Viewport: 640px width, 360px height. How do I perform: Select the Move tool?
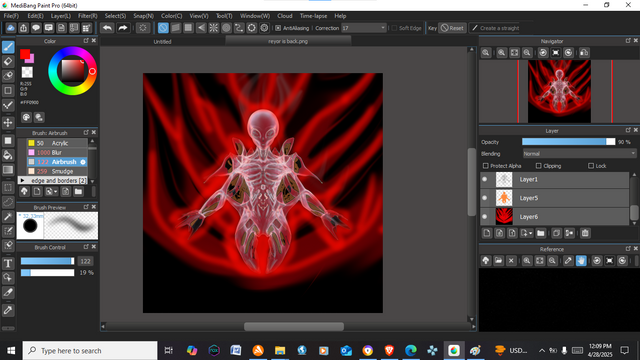pyautogui.click(x=8, y=122)
